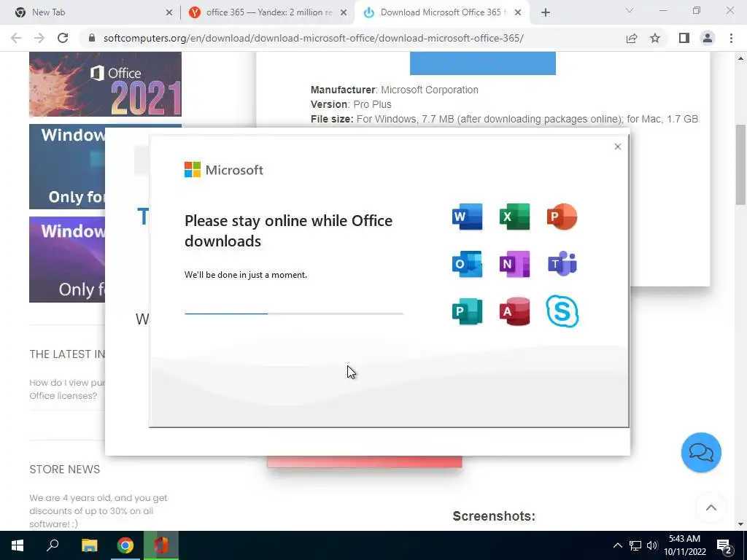Screen dimensions: 747x560
Task: Close the Office download dialog
Action: tap(617, 147)
